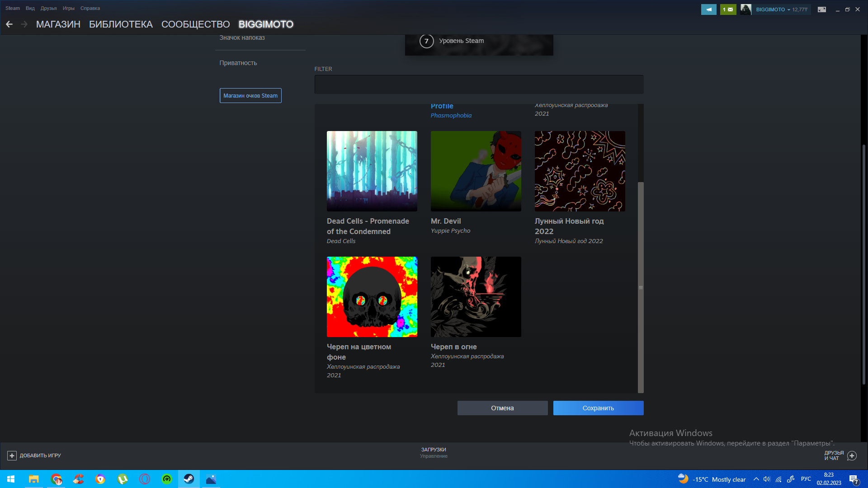Image resolution: width=868 pixels, height=488 pixels.
Task: Click the BIGGIMOTO avatar image
Action: [746, 9]
